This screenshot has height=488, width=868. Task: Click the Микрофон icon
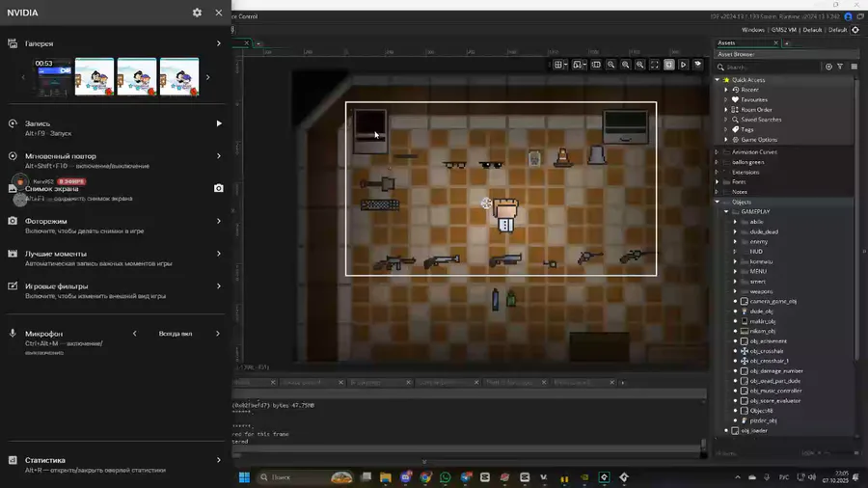tap(13, 333)
